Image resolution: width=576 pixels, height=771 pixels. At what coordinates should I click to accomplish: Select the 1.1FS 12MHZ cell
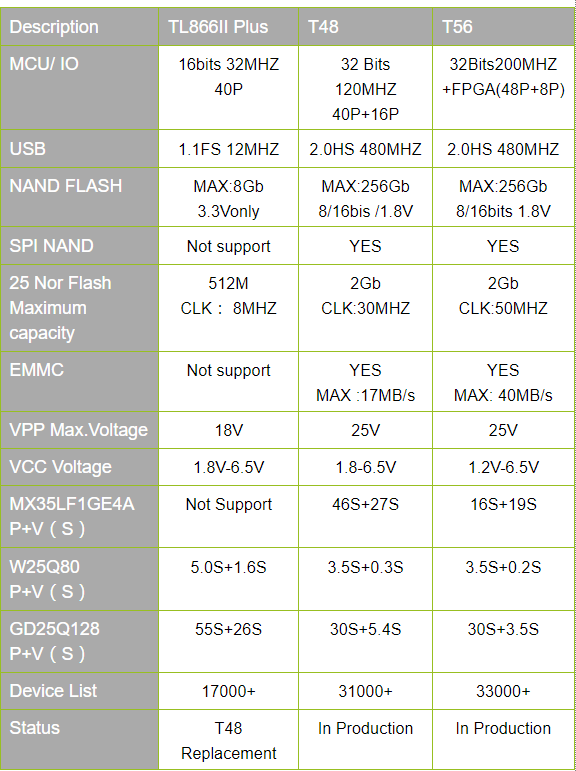click(228, 149)
